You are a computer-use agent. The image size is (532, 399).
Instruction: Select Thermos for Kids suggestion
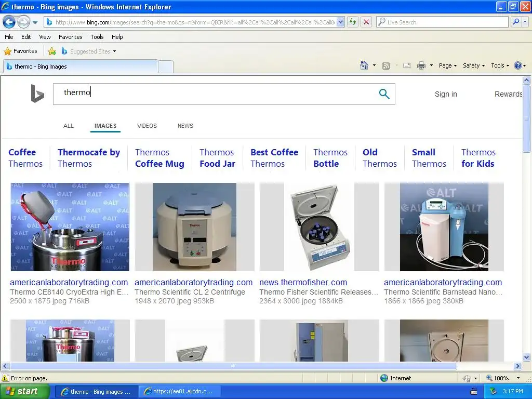(478, 158)
